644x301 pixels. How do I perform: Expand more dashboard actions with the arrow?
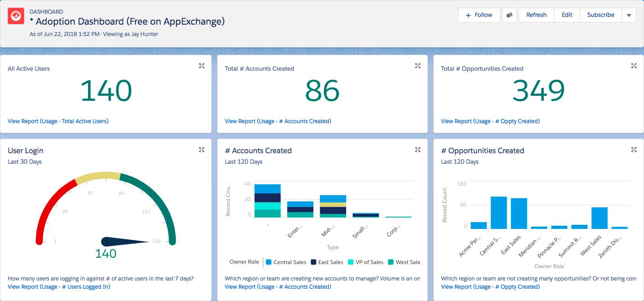point(629,15)
